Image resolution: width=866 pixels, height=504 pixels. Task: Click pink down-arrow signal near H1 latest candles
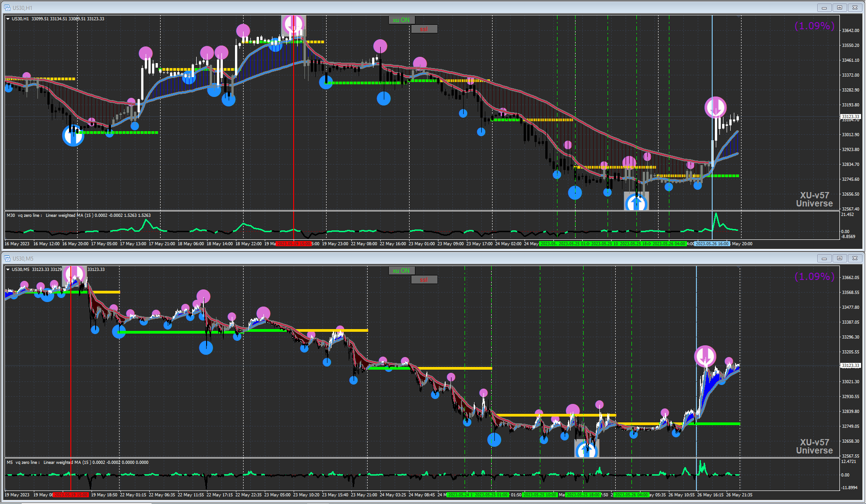pyautogui.click(x=715, y=108)
